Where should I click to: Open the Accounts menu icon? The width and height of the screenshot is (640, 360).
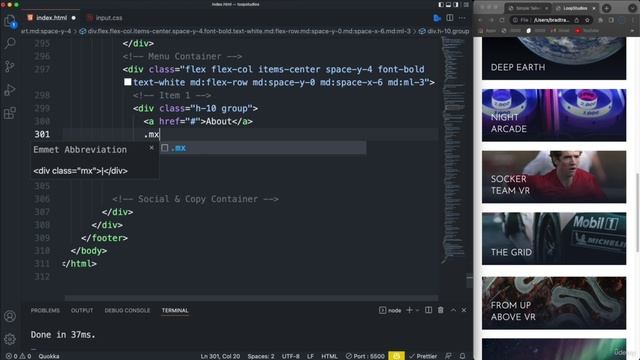coord(10,316)
